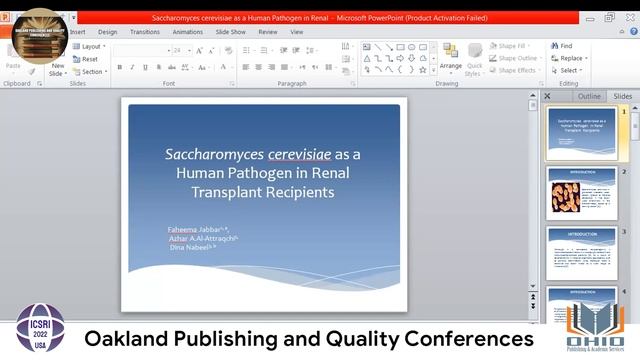
Task: Select the Right Brace shape
Action: pyautogui.click(x=411, y=70)
